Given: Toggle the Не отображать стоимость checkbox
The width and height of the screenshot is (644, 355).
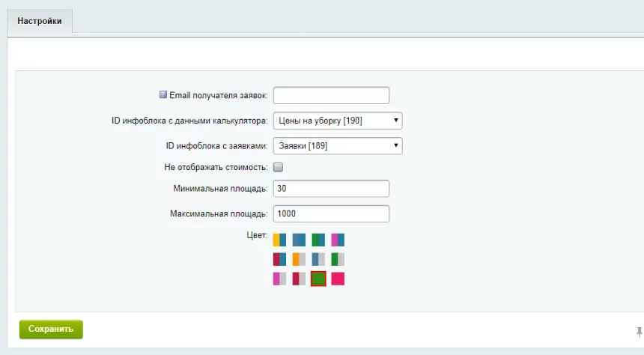Looking at the screenshot, I should (x=278, y=167).
